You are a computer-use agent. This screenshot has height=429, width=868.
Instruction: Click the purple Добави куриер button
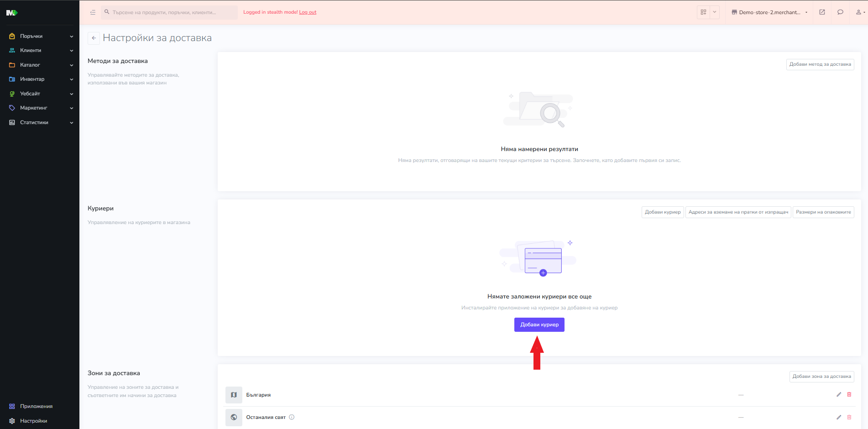539,324
